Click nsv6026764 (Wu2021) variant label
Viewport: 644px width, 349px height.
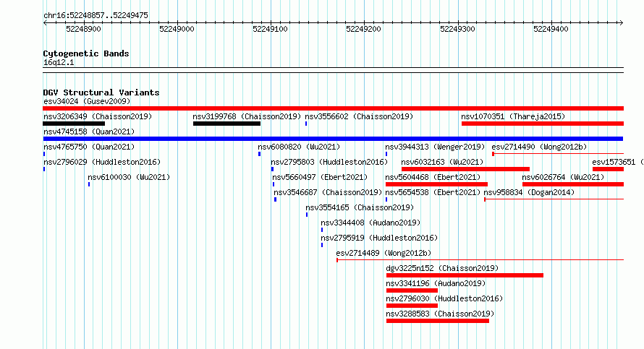563,177
